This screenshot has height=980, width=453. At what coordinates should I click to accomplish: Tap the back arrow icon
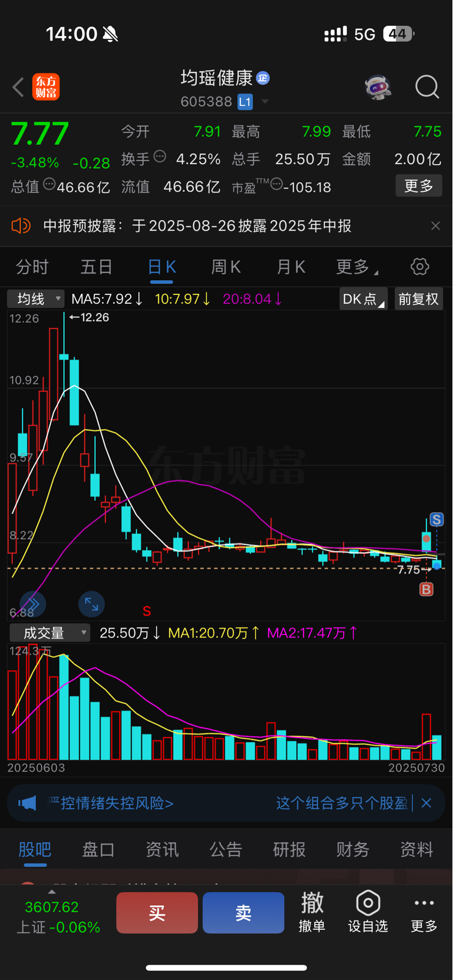click(x=19, y=87)
